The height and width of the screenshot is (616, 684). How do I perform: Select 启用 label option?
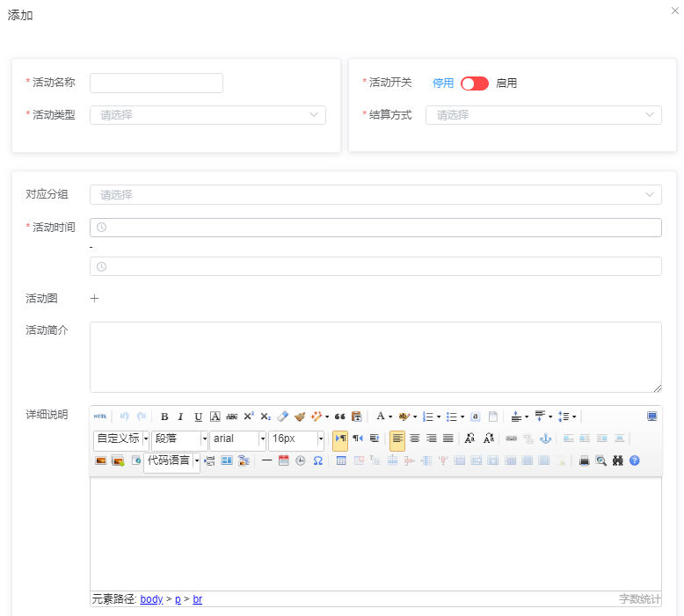506,83
